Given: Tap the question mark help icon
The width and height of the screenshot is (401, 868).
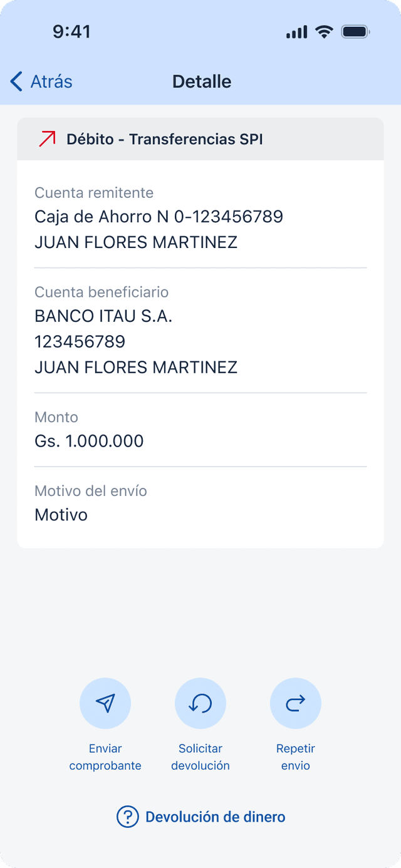Looking at the screenshot, I should 127,817.
